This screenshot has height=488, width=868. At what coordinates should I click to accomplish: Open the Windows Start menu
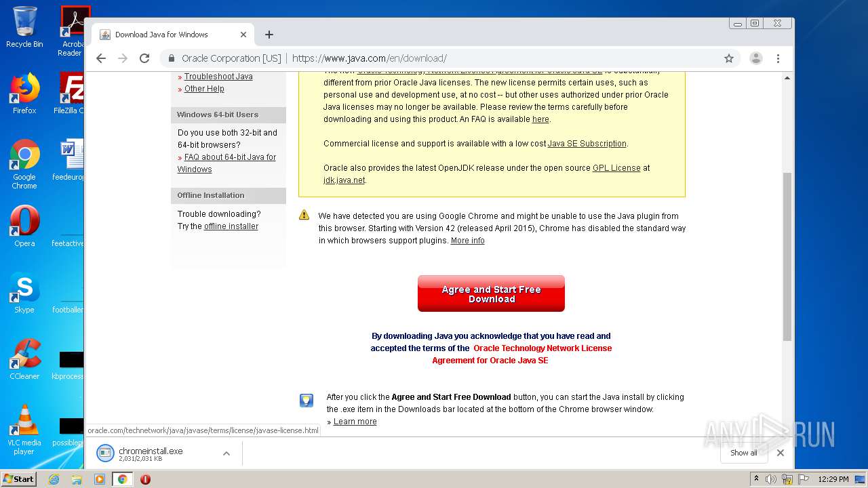pyautogui.click(x=19, y=479)
